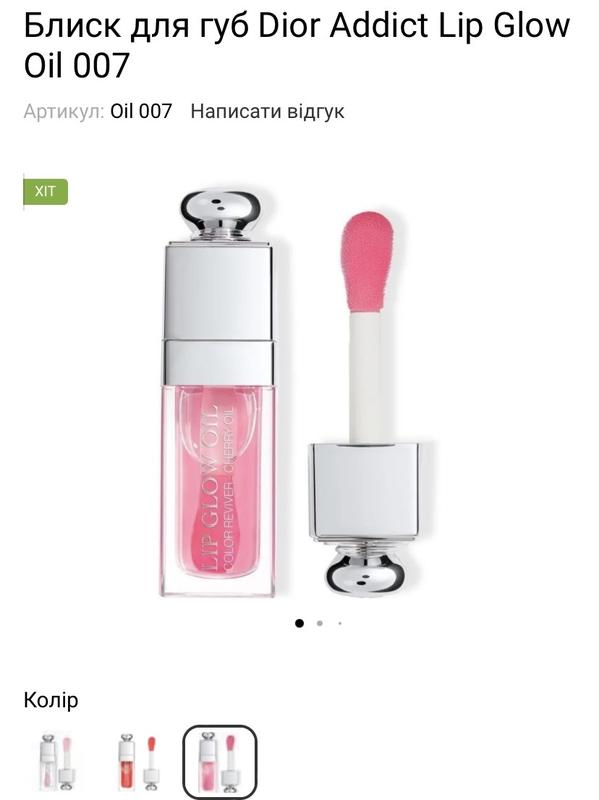Select the first carousel dot indicator

[300, 623]
